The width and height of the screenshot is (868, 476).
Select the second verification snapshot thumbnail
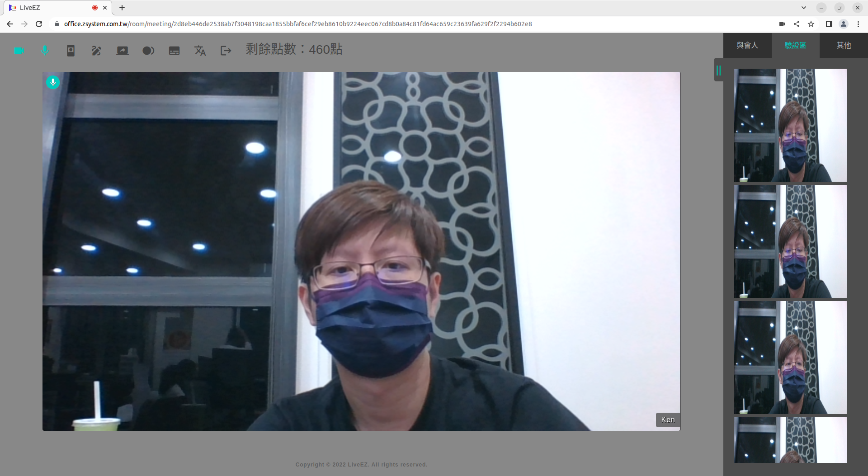click(791, 241)
